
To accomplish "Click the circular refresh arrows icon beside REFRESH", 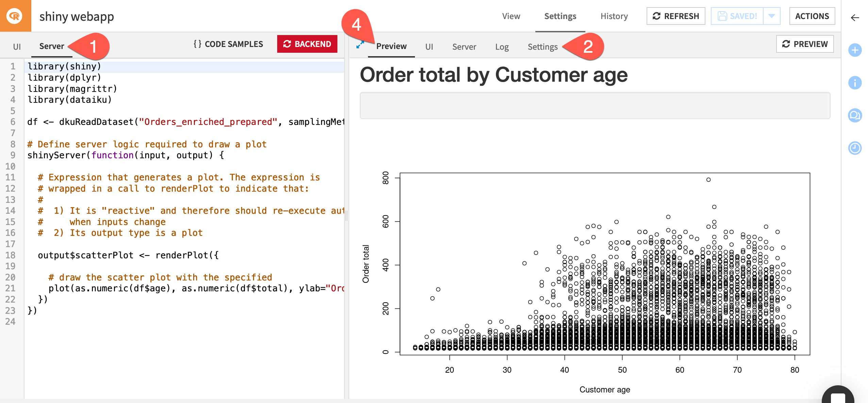I will 656,16.
